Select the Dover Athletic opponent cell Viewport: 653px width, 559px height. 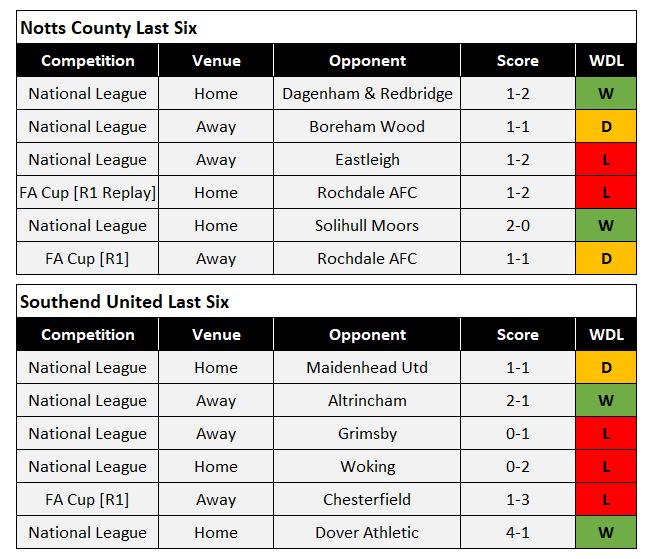[367, 533]
